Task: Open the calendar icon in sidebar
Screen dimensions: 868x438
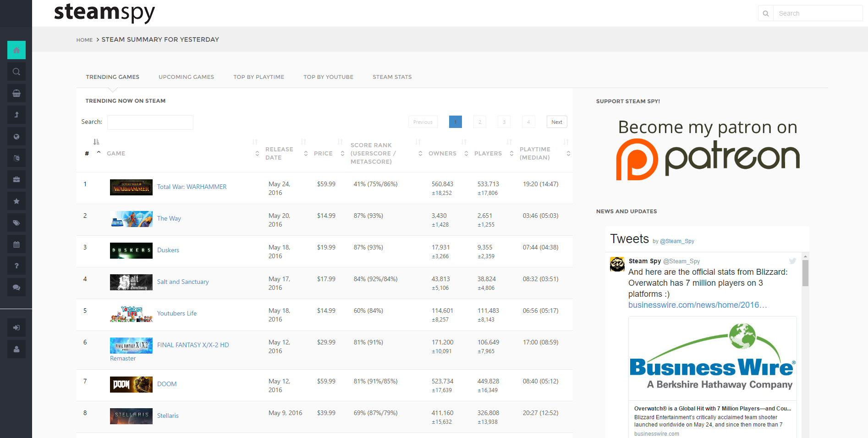Action: (16, 244)
